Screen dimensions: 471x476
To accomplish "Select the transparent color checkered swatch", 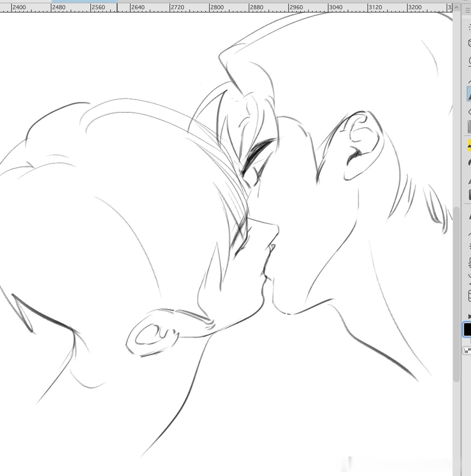I will 467,351.
